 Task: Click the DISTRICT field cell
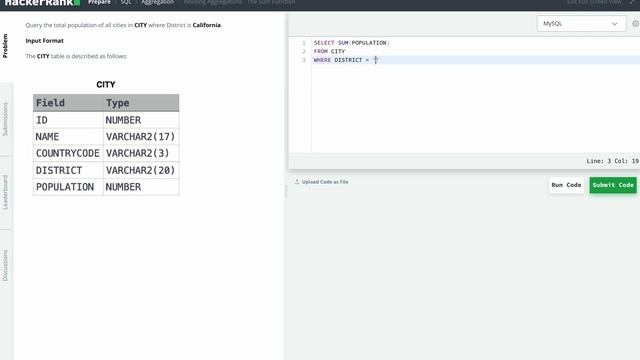(x=68, y=170)
